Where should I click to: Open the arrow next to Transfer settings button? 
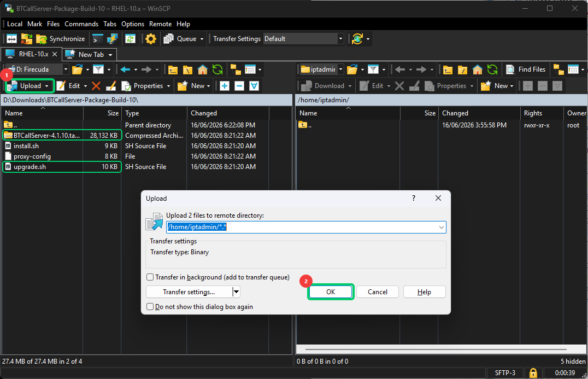(236, 292)
